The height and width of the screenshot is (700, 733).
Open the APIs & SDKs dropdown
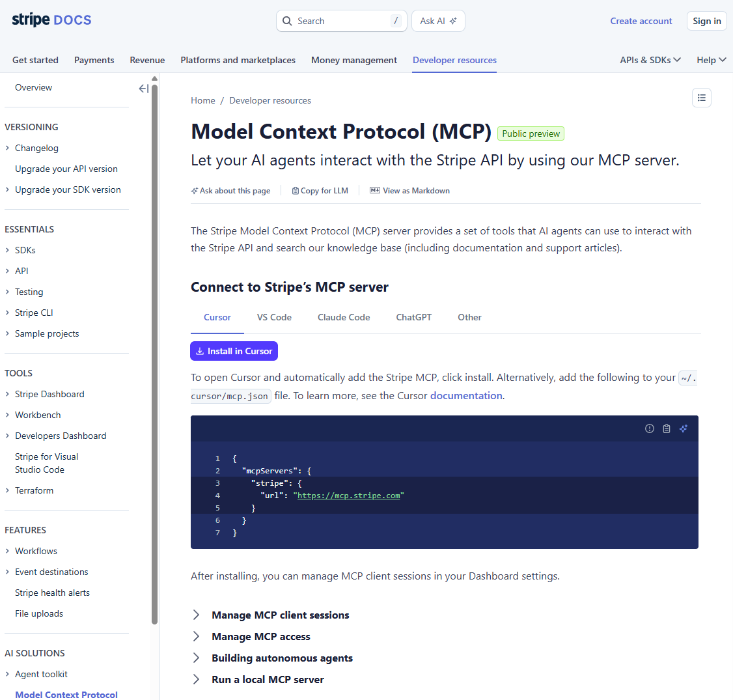(x=650, y=60)
